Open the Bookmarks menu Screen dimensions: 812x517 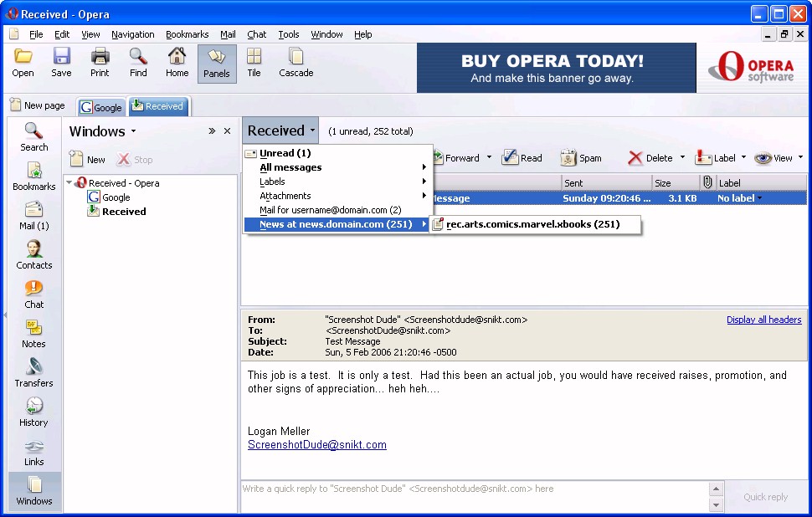pyautogui.click(x=187, y=34)
